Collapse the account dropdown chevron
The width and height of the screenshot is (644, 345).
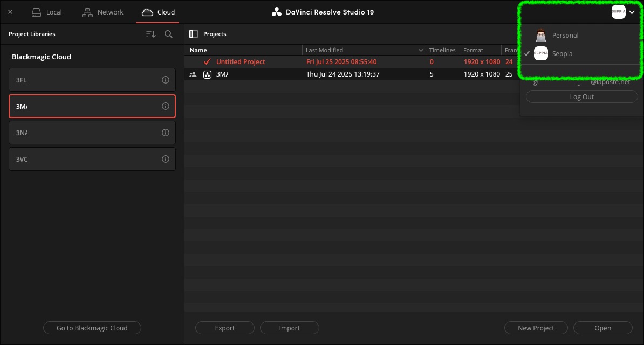click(632, 12)
